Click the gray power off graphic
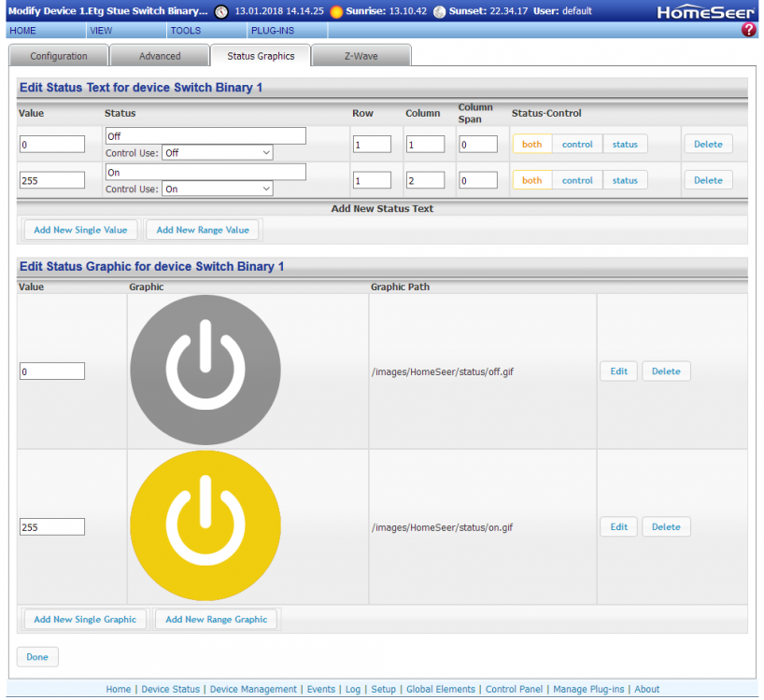Screen dimensions: 764x700 coord(205,371)
